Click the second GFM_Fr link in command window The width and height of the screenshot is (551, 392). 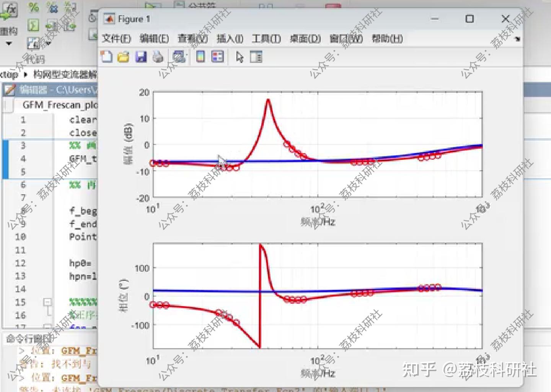(79, 378)
